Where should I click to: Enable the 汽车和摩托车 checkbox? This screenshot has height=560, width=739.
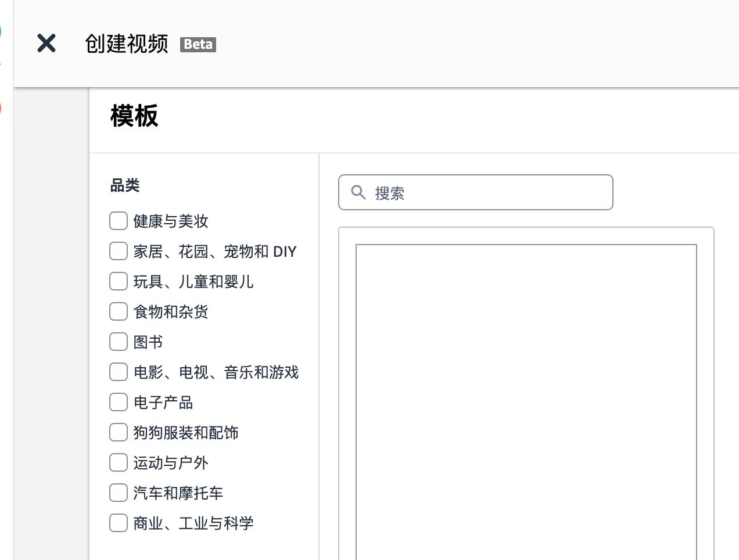coord(118,493)
